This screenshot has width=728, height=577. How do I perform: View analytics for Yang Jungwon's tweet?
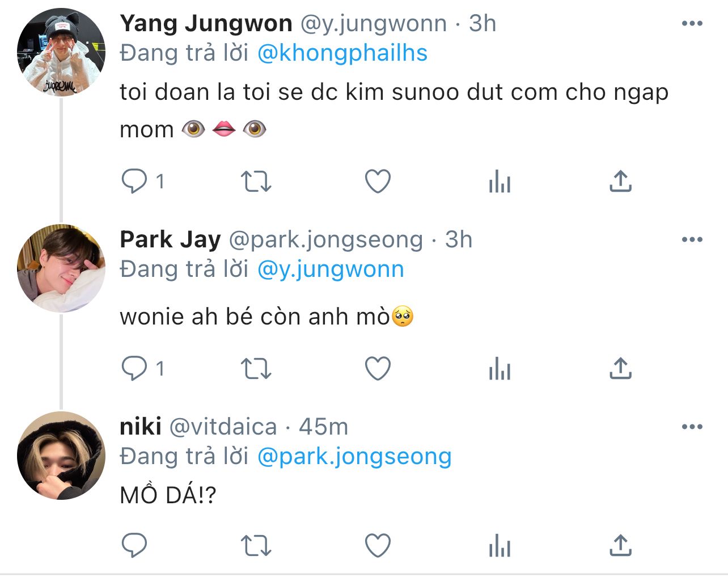[x=500, y=182]
